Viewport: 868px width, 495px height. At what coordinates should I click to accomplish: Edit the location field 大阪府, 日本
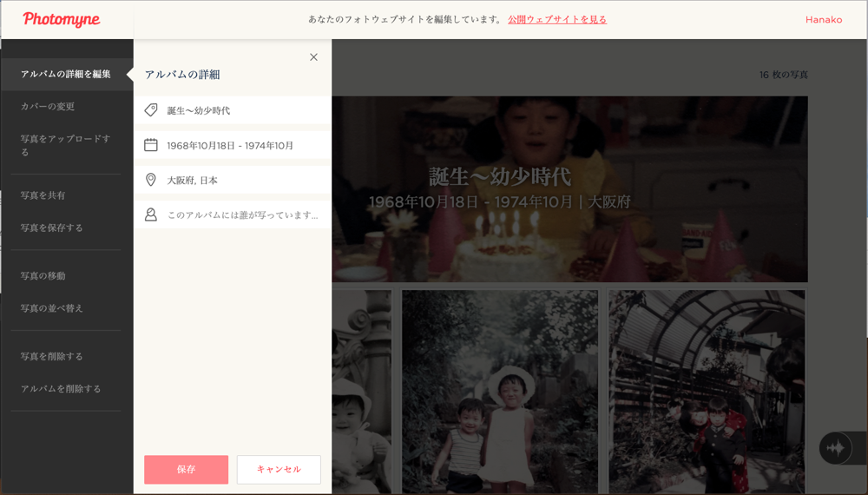click(x=233, y=180)
